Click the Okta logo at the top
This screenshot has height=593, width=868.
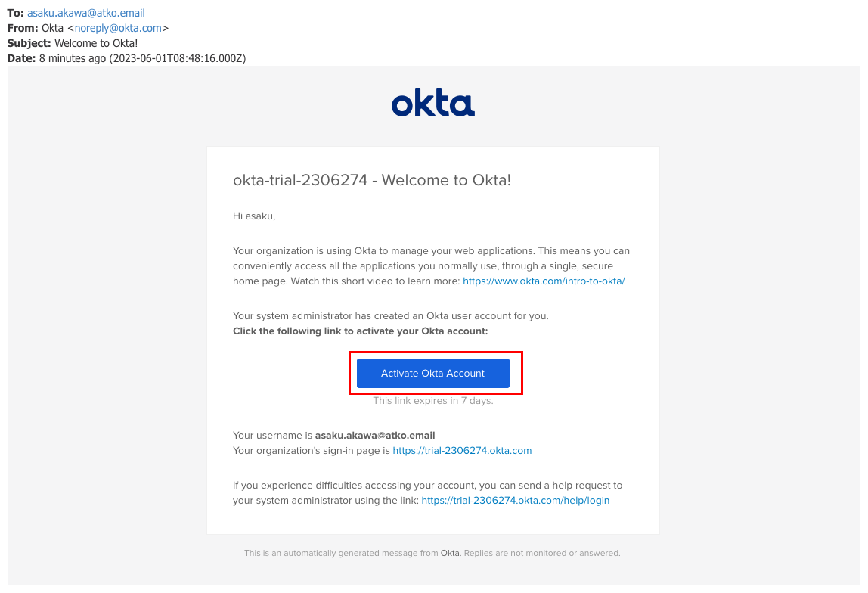[432, 104]
